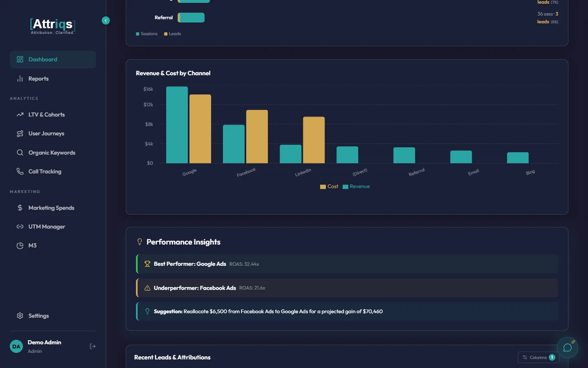Image resolution: width=588 pixels, height=368 pixels.
Task: Select the UTM Manager link icon
Action: point(20,227)
